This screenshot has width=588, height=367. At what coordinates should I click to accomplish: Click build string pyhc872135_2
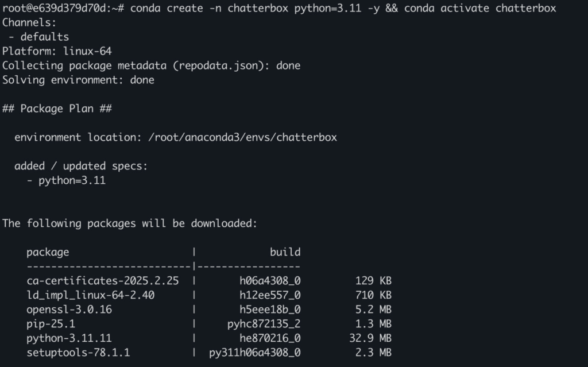tap(264, 324)
